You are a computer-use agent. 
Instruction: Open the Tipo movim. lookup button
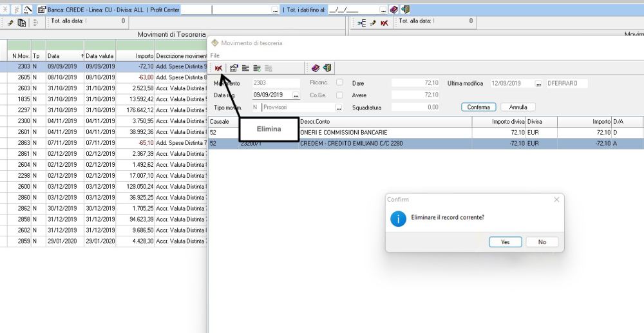339,107
